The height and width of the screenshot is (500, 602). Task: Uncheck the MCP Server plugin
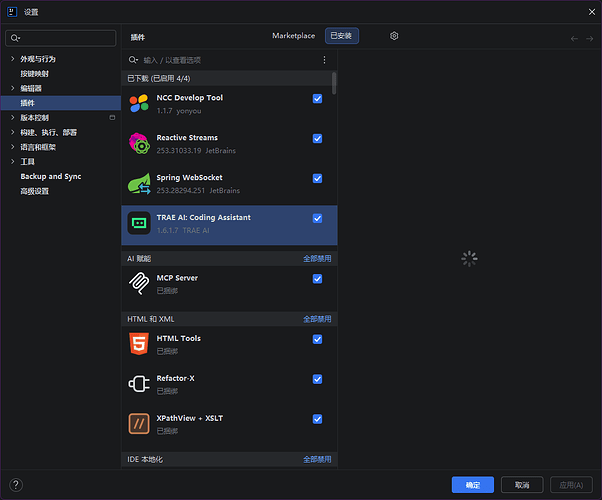pyautogui.click(x=317, y=279)
